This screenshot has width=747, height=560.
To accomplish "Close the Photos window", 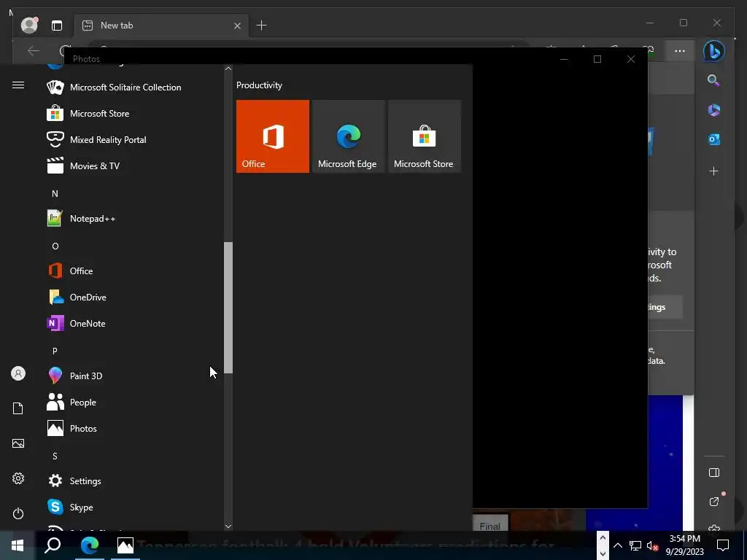I will click(x=631, y=59).
